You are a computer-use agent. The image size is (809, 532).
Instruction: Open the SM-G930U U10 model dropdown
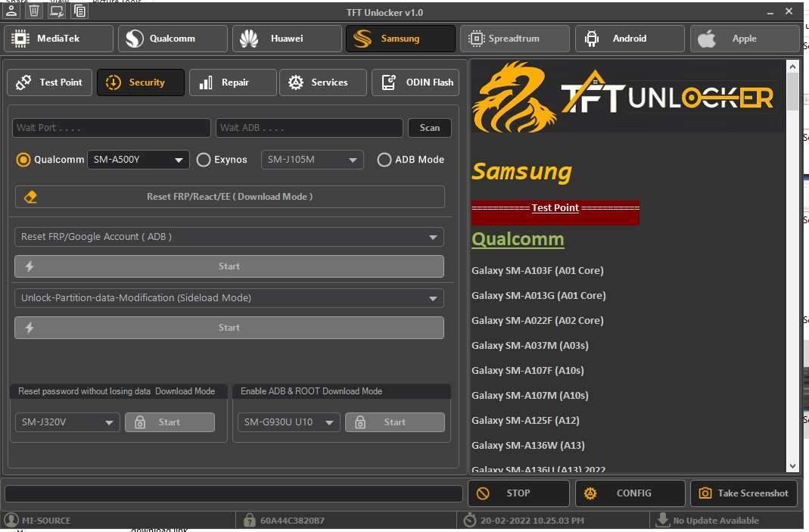point(289,422)
